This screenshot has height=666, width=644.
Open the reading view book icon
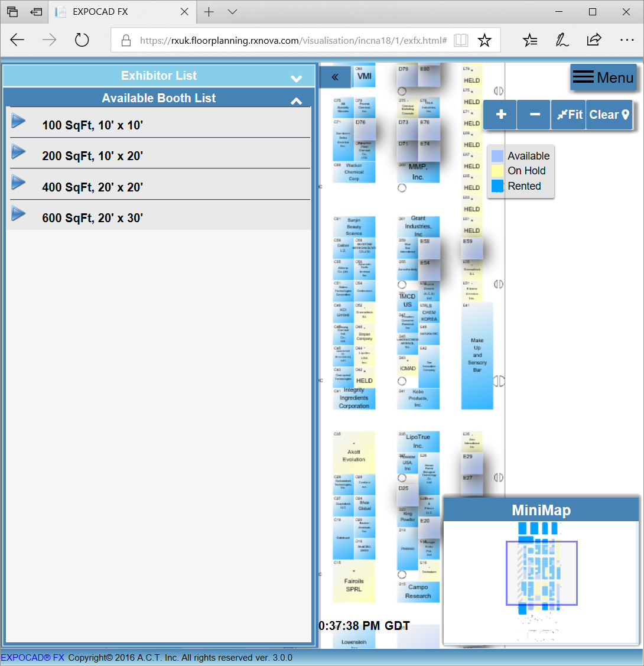[x=461, y=40]
